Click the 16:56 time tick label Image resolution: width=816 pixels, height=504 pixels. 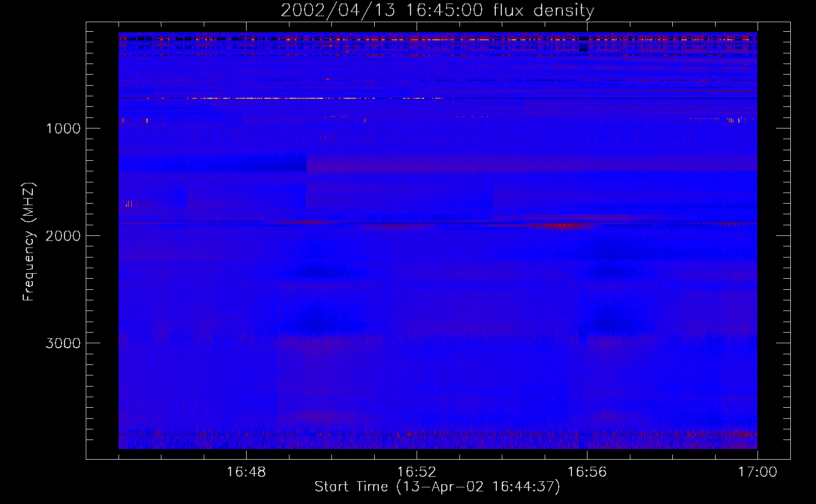587,472
